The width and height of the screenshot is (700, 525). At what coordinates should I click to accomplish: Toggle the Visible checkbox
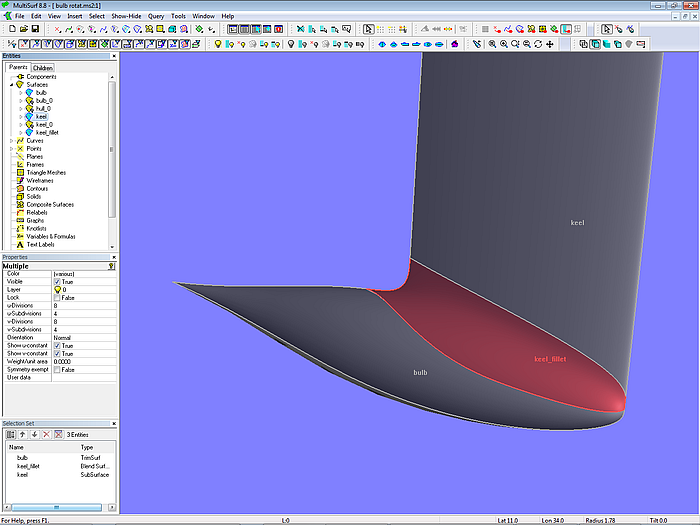point(57,282)
